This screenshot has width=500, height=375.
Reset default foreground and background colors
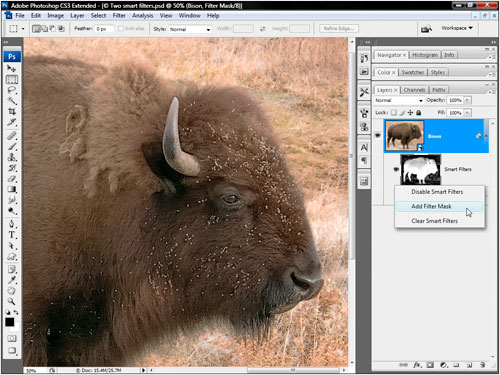pyautogui.click(x=8, y=312)
